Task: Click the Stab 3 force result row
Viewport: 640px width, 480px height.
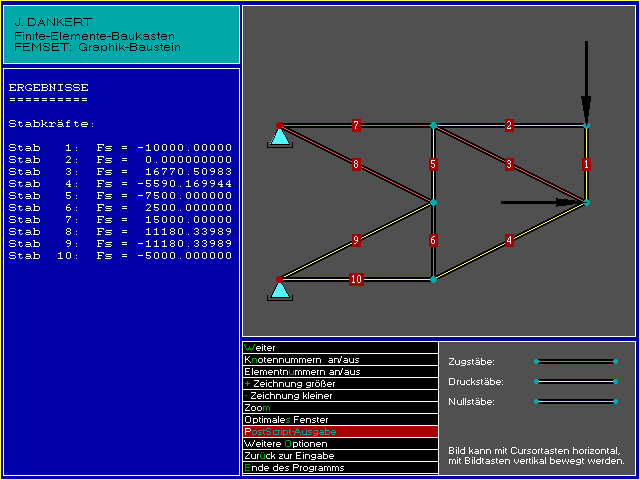Action: coord(120,171)
